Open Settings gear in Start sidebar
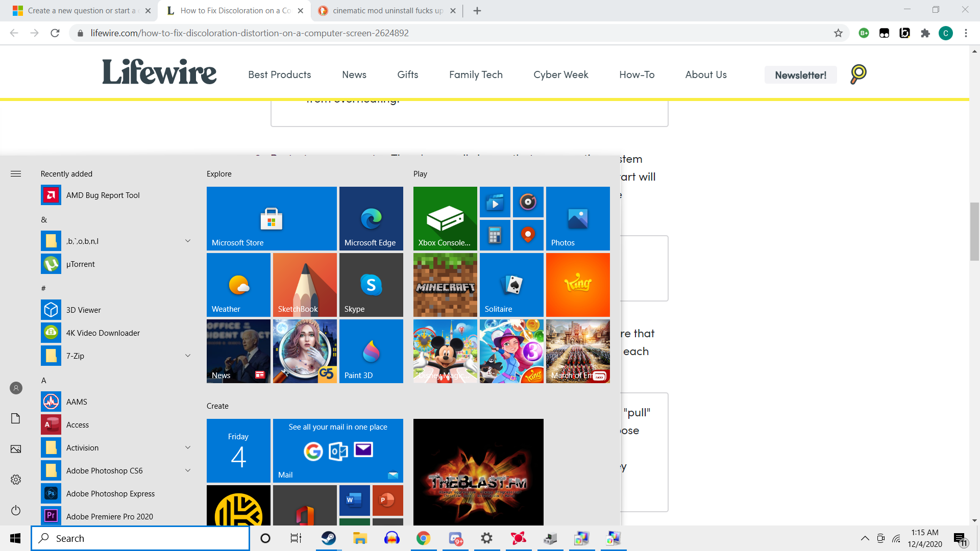 (x=16, y=480)
